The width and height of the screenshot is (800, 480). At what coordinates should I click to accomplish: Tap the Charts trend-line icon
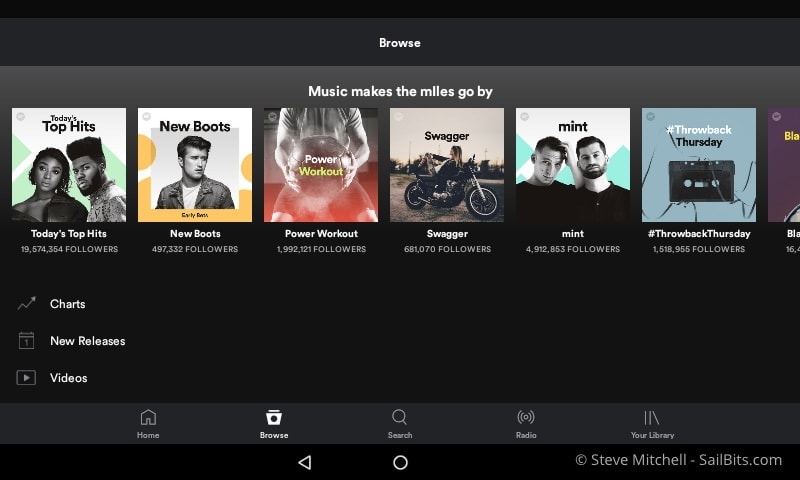click(27, 304)
